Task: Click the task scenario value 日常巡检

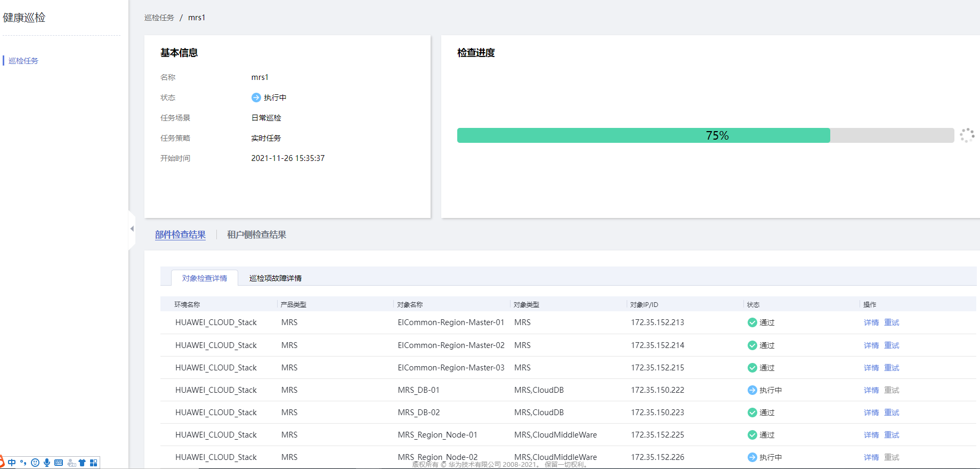Action: [266, 118]
